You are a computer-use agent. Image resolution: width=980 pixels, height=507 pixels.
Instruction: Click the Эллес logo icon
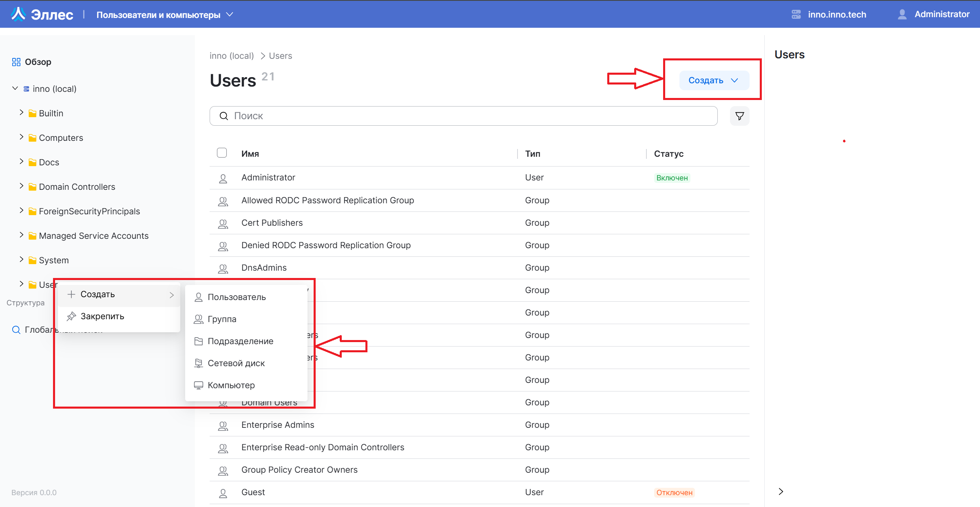18,14
